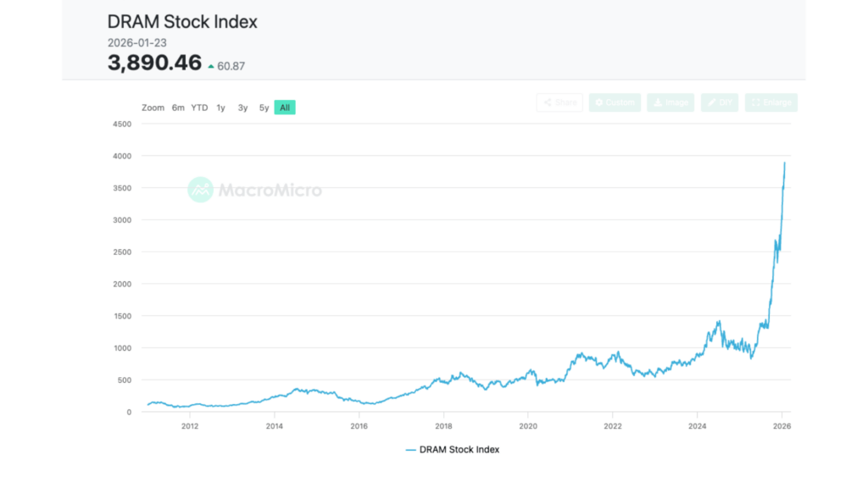Select the All zoom range
This screenshot has width=868, height=488.
tap(285, 108)
